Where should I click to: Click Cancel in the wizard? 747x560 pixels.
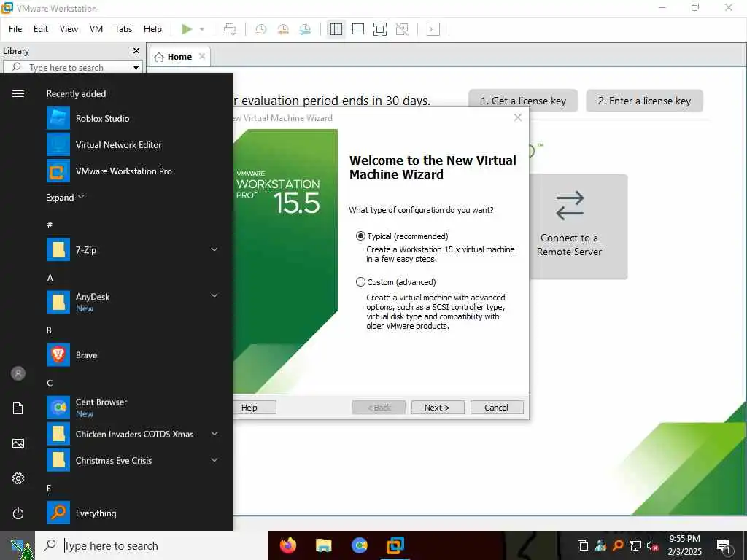click(x=496, y=408)
